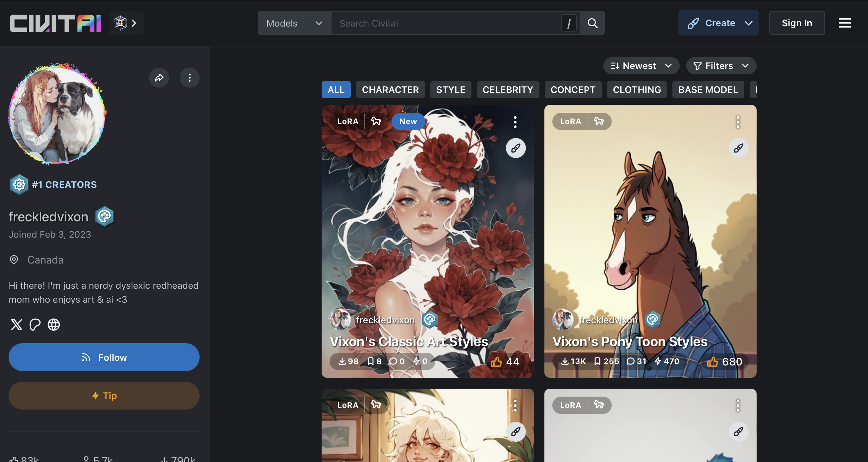Click create brush icon on Classic Art Styles card
Image resolution: width=868 pixels, height=462 pixels.
coord(516,148)
